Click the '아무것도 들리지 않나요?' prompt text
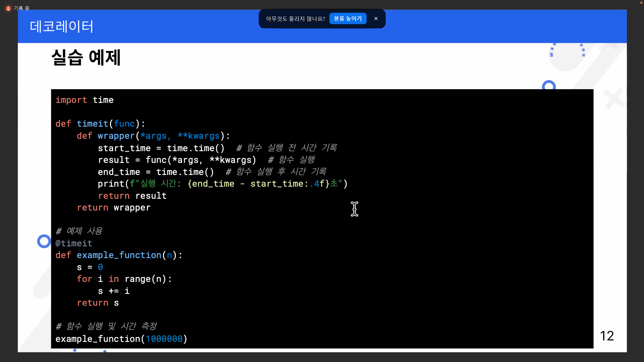 coord(295,19)
